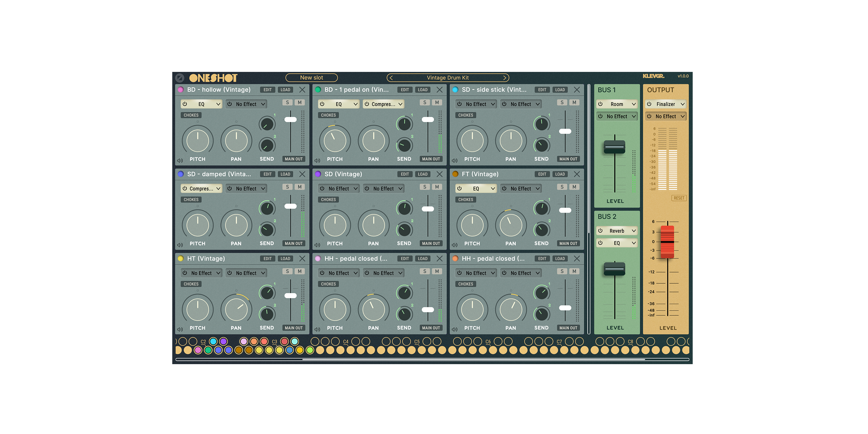Mute the BD 1 pedal on slot
Image resolution: width=868 pixels, height=434 pixels.
(437, 102)
